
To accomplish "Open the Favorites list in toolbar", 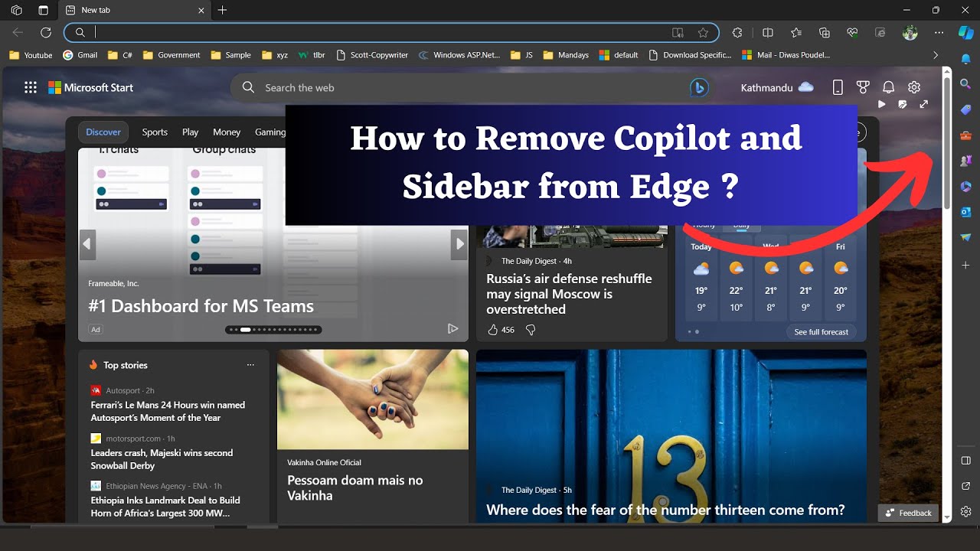I will [x=796, y=32].
